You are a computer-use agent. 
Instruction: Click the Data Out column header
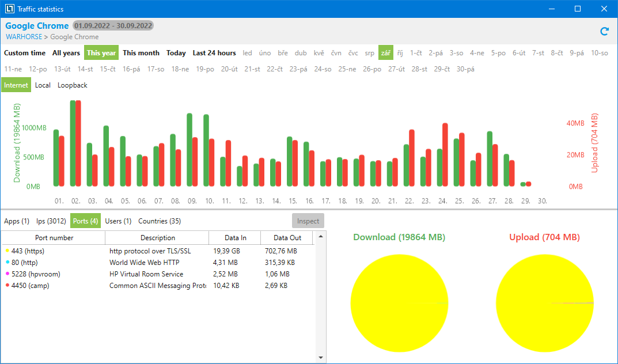[287, 238]
